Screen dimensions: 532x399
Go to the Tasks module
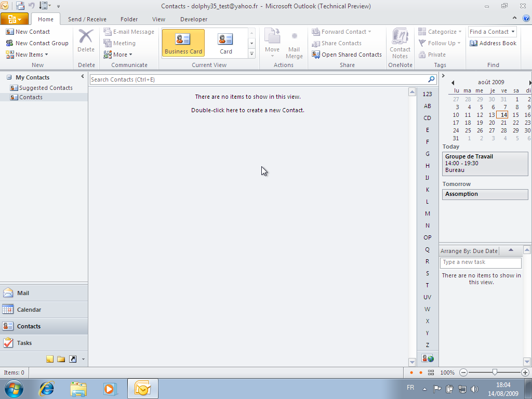[x=44, y=343]
